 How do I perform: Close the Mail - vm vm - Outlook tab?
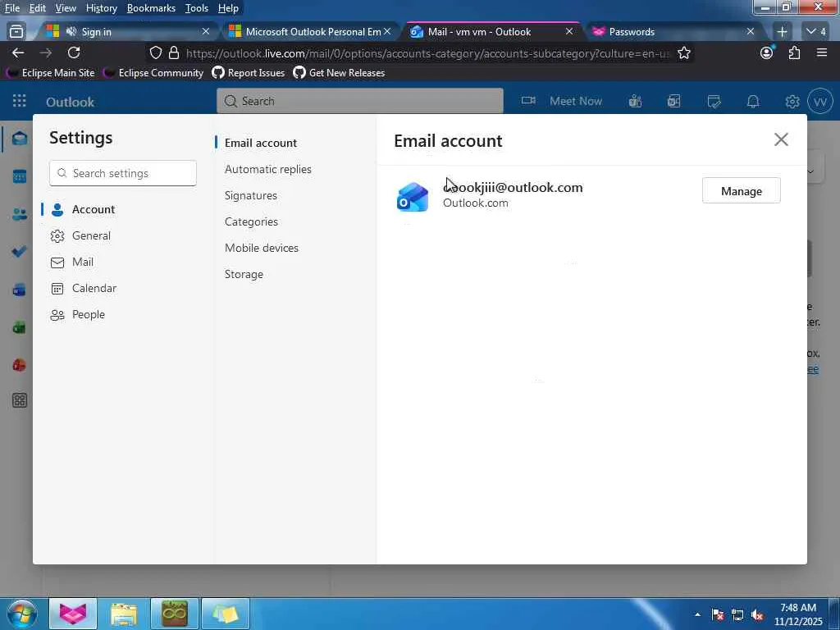pyautogui.click(x=569, y=32)
